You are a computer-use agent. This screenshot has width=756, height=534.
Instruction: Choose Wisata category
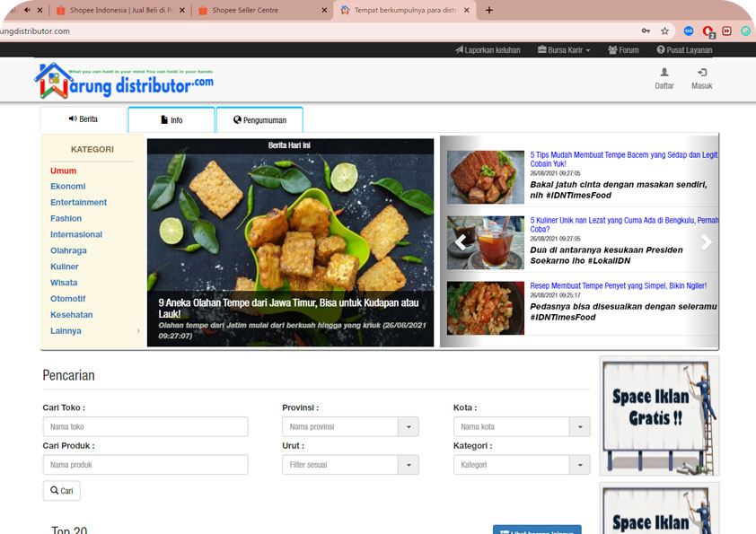pyautogui.click(x=64, y=283)
